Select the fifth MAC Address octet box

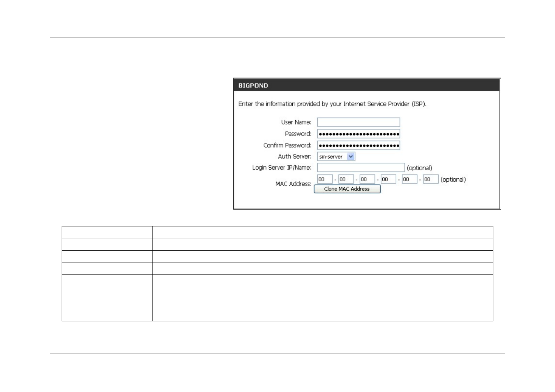point(409,179)
